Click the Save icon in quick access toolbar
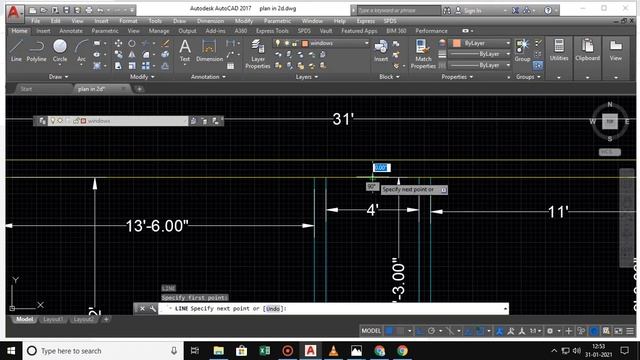The height and width of the screenshot is (360, 640). (66, 10)
